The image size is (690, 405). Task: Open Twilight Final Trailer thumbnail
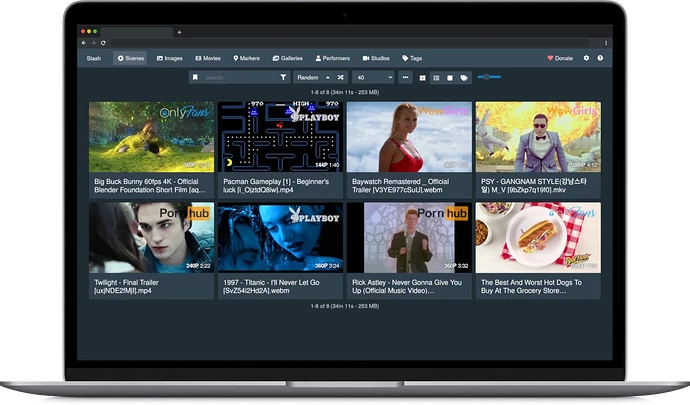[x=151, y=238]
